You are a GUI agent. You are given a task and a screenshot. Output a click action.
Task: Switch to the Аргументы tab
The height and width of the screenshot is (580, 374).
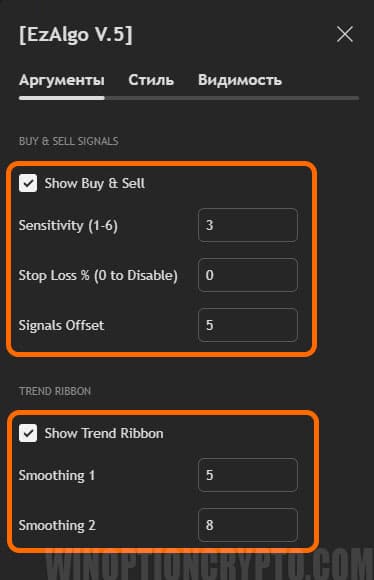[62, 80]
